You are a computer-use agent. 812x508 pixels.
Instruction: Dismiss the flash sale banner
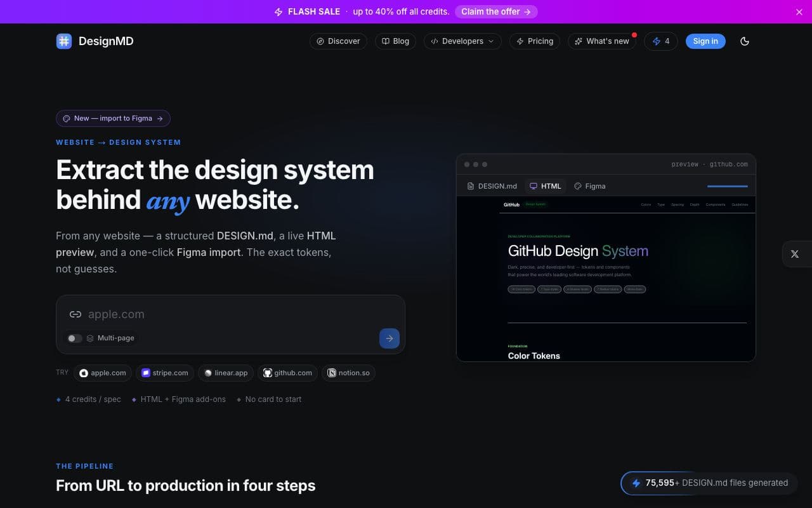[799, 12]
